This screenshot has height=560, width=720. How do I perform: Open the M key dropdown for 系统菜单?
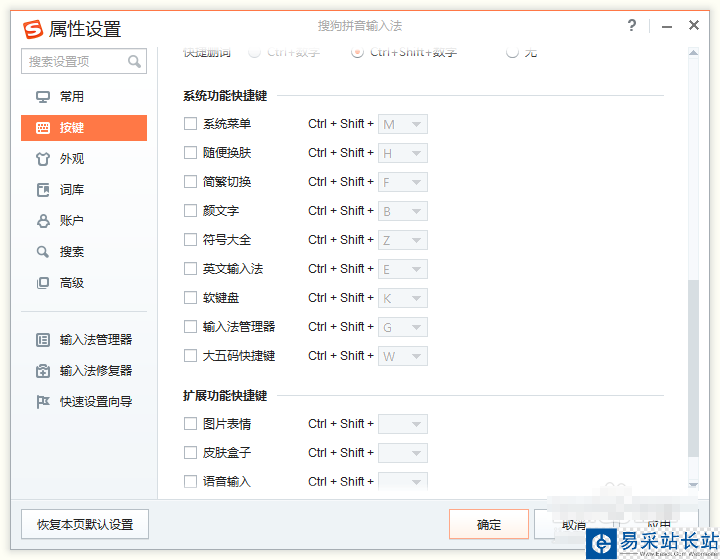(x=403, y=124)
